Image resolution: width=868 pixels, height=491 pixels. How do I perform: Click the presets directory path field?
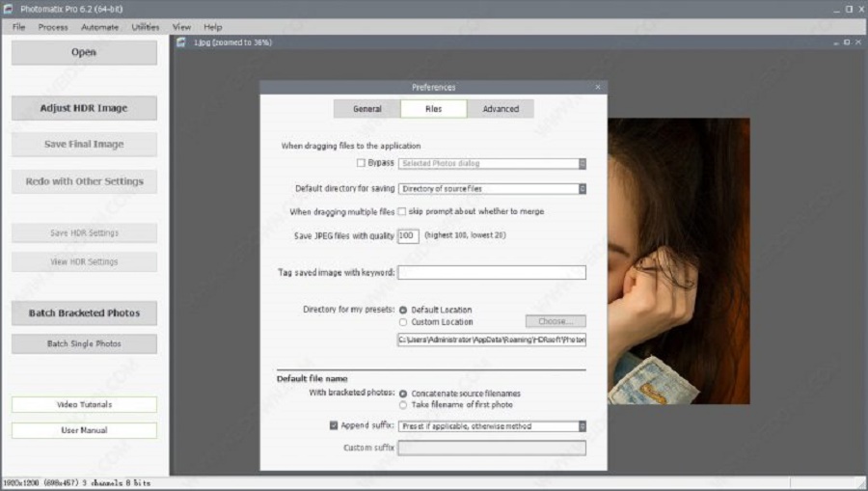492,340
